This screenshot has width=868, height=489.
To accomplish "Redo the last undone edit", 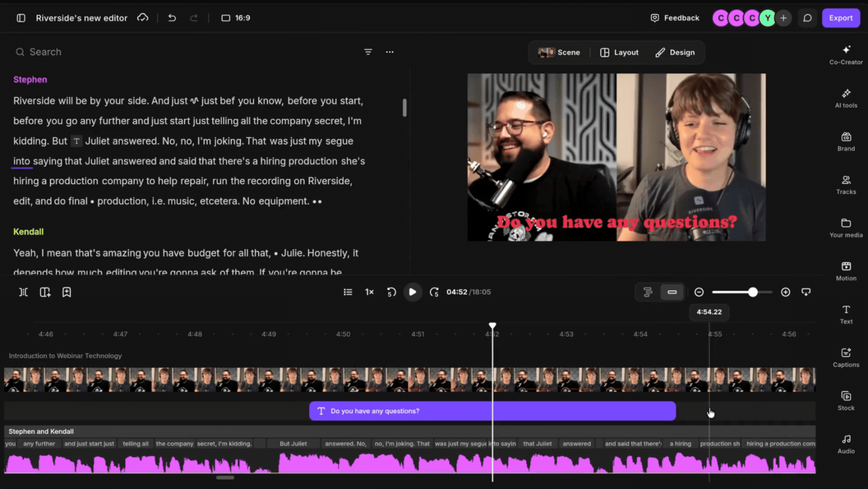I will pyautogui.click(x=194, y=18).
